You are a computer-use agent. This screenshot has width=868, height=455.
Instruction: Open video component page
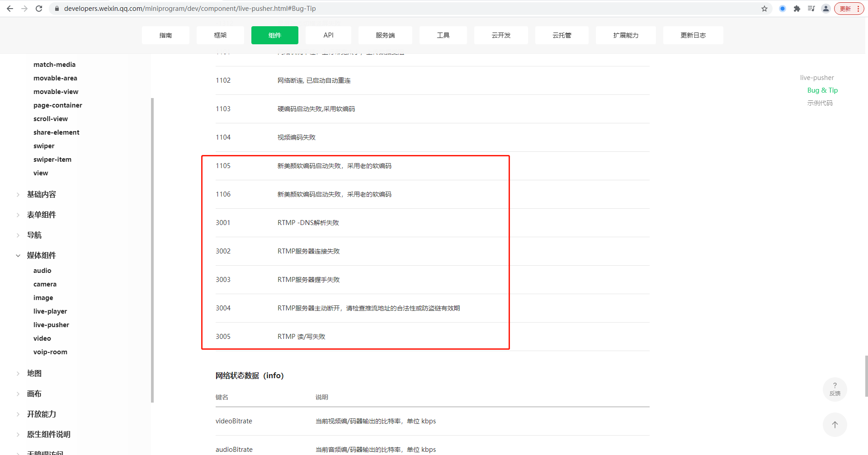pyautogui.click(x=42, y=338)
